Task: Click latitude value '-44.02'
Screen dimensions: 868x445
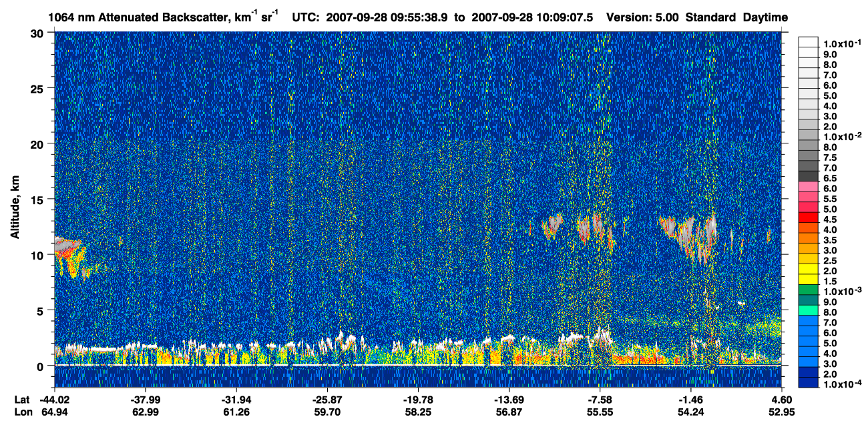Action: tap(55, 400)
